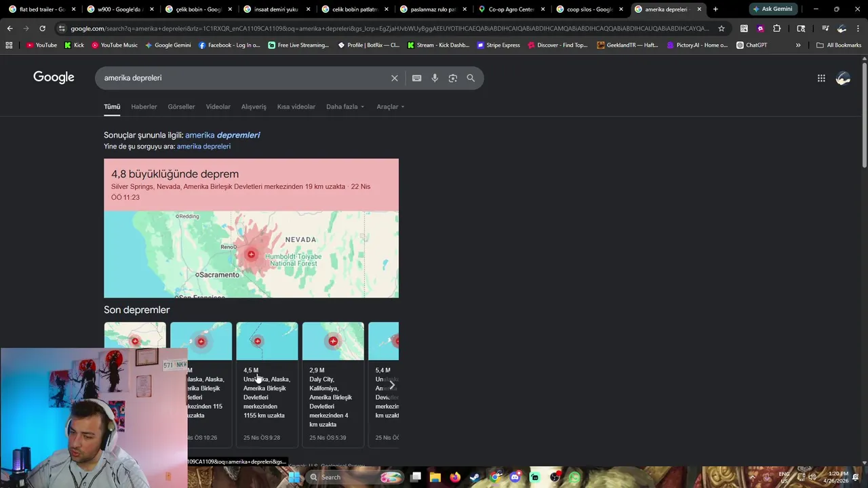Submit search with the magnifier icon
The height and width of the screenshot is (488, 868).
click(471, 78)
